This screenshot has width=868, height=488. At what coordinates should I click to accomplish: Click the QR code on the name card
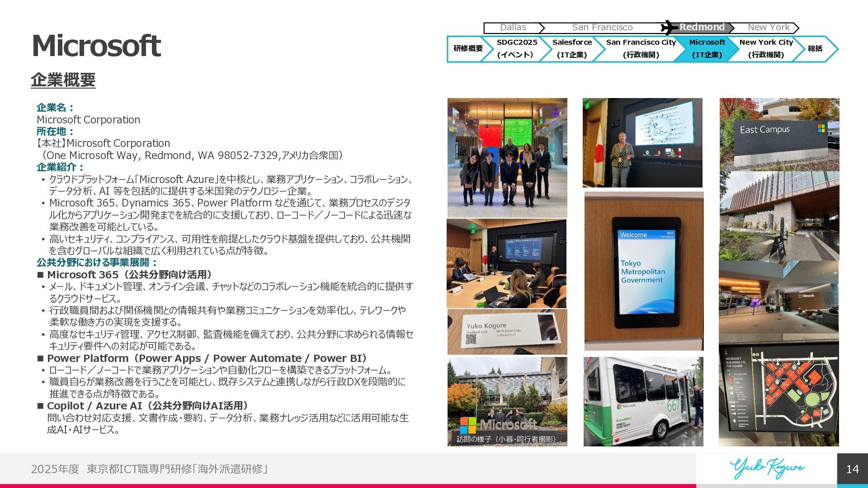tap(471, 339)
